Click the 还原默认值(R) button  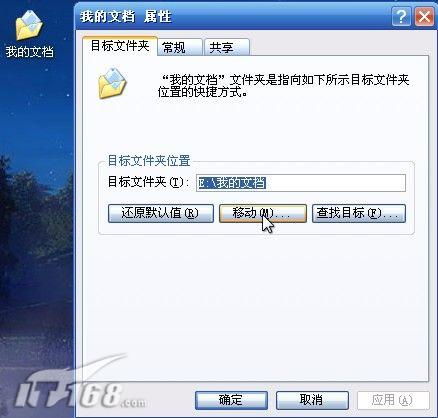[161, 213]
